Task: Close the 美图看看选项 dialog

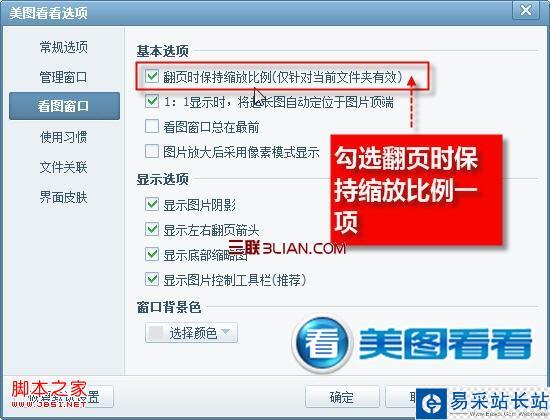Action: [525, 10]
